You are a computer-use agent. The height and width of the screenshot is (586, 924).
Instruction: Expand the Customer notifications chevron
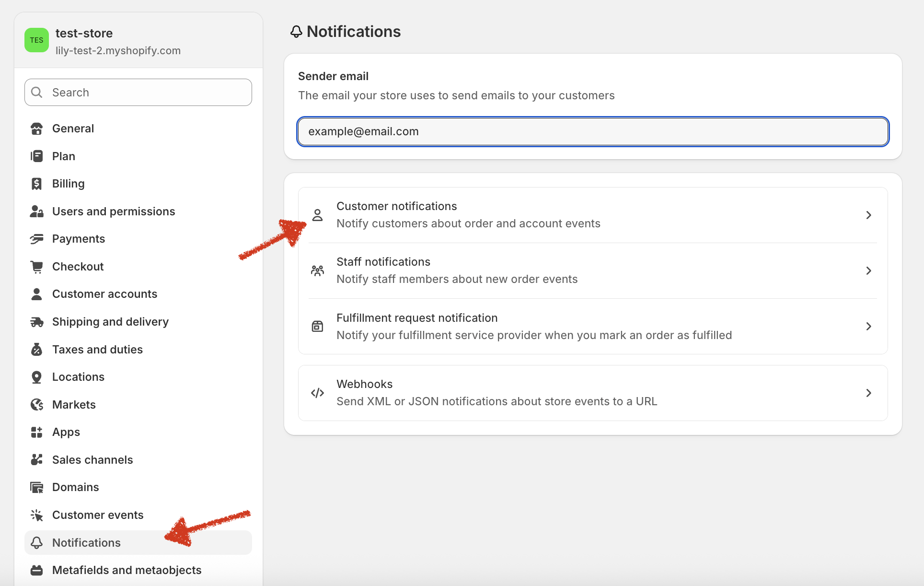pyautogui.click(x=868, y=215)
